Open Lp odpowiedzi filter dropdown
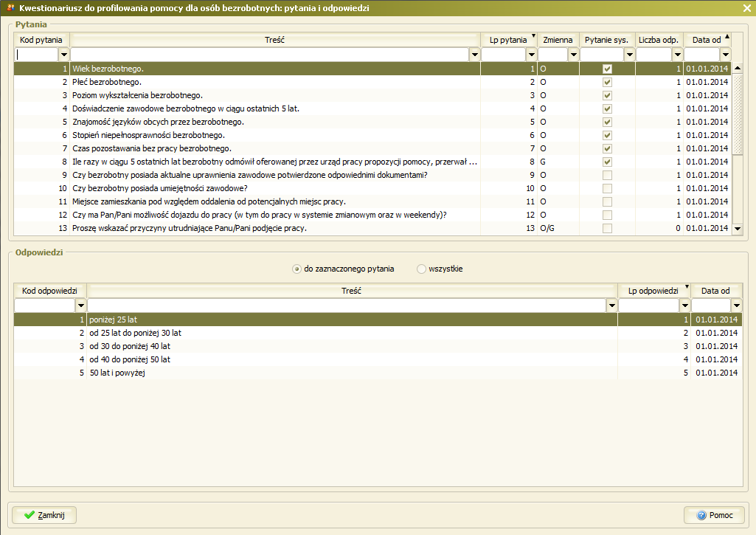Viewport: 756px width, 535px height. point(684,306)
